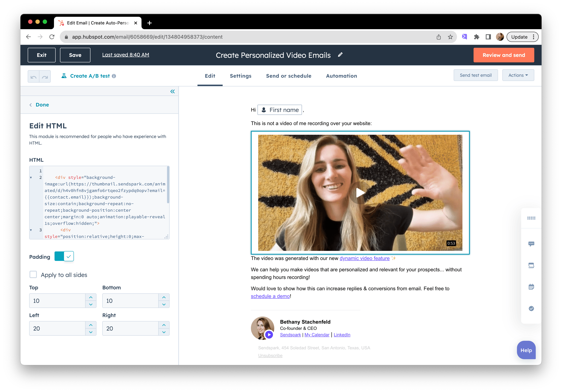Open the chat bubble icon in right rail
Viewport: 562px width, 392px height.
(531, 244)
